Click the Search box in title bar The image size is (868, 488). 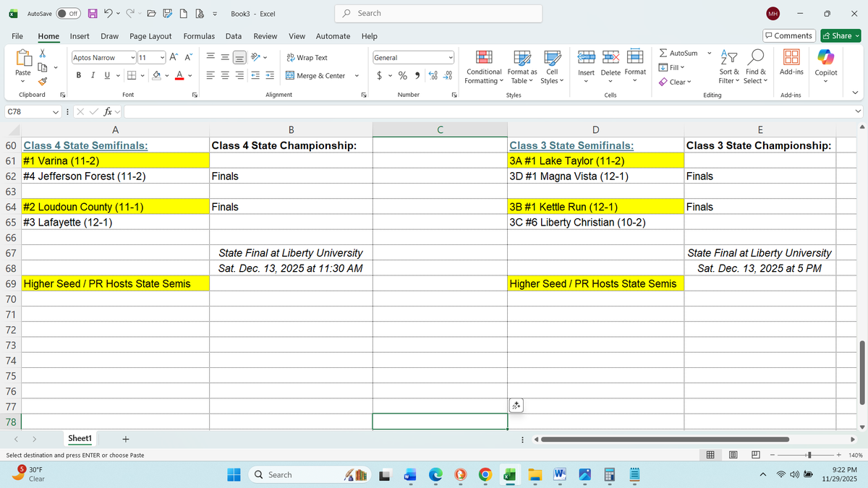coord(439,13)
